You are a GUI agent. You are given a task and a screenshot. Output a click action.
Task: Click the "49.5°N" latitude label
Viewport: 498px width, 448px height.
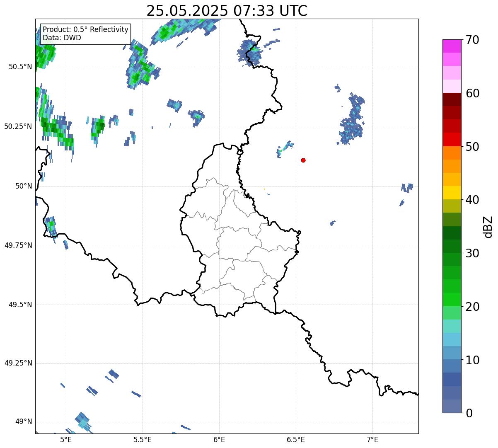click(x=20, y=305)
